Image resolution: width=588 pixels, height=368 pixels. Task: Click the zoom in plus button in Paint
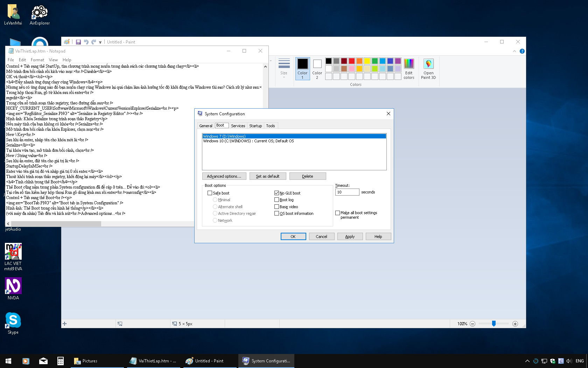(x=515, y=324)
